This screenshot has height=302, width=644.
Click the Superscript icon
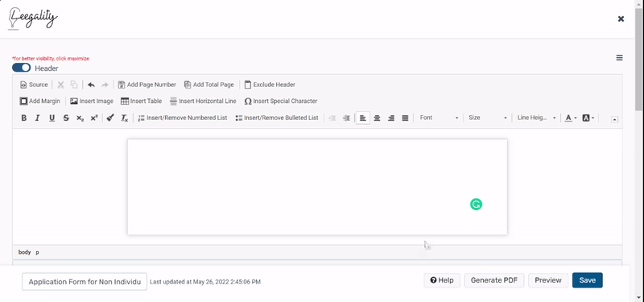point(94,118)
